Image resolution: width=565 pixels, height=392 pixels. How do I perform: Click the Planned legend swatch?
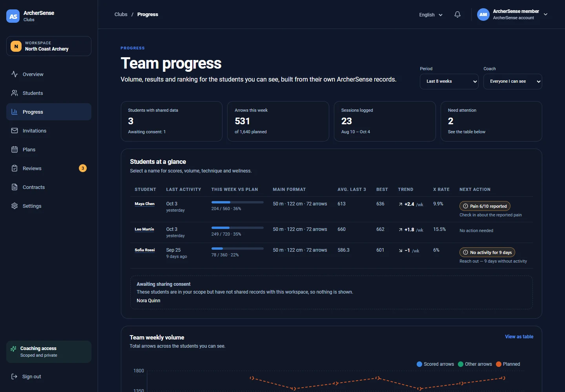499,364
